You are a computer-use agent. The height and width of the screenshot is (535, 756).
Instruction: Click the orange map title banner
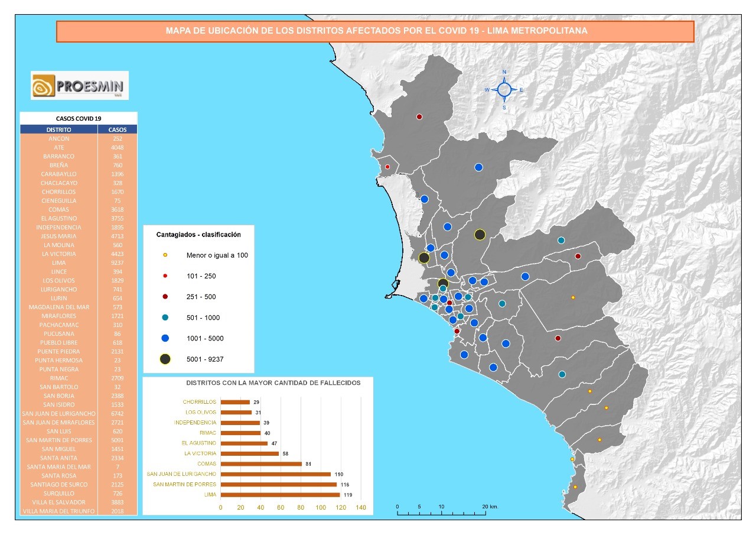click(x=375, y=31)
